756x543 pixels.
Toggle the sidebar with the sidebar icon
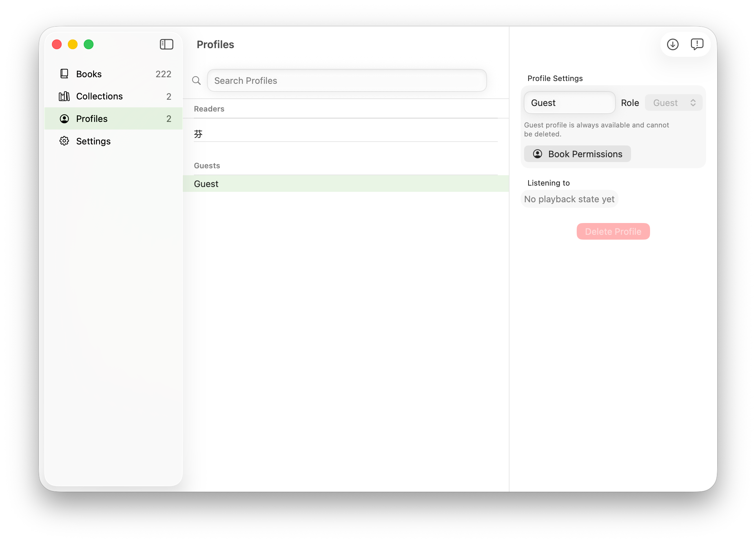point(166,44)
